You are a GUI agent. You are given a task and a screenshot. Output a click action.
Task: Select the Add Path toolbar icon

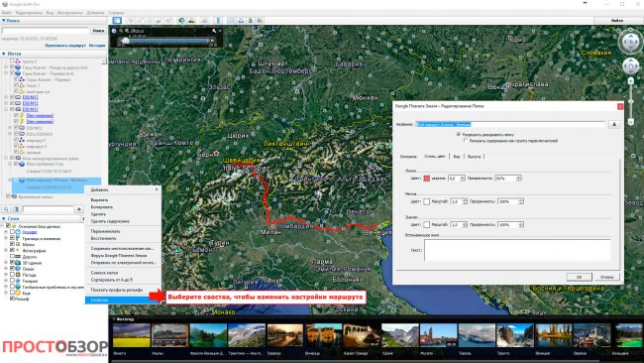(x=149, y=20)
